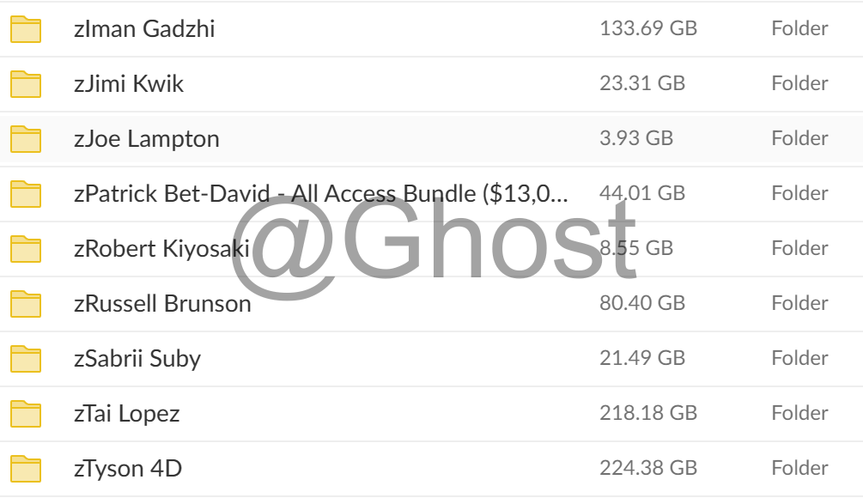Click the 3.93 GB size cell

click(x=636, y=138)
